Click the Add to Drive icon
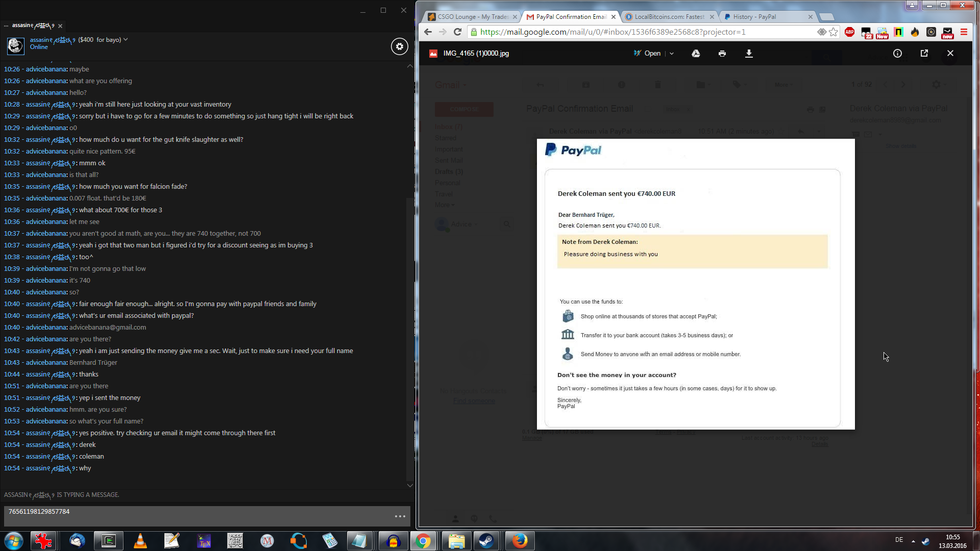Image resolution: width=980 pixels, height=551 pixels. [696, 54]
